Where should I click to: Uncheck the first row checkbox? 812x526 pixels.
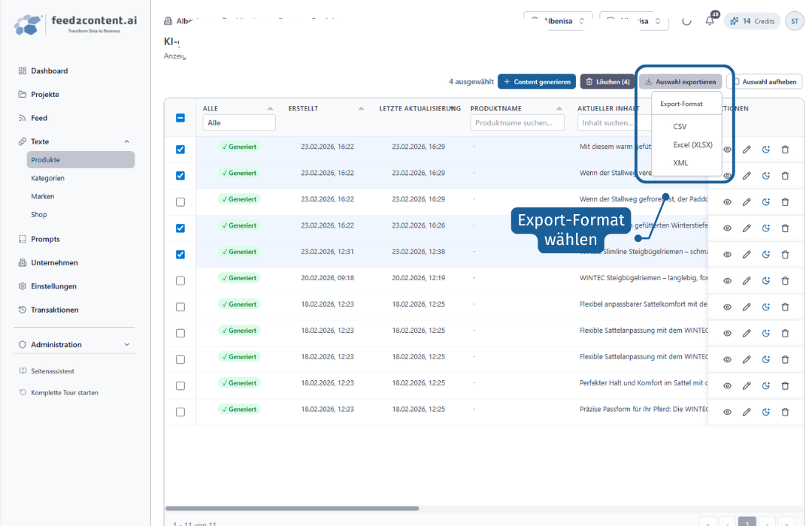[180, 150]
